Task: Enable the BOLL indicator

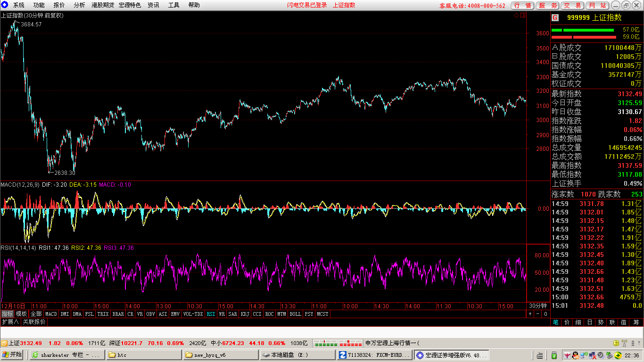Action: coord(295,313)
